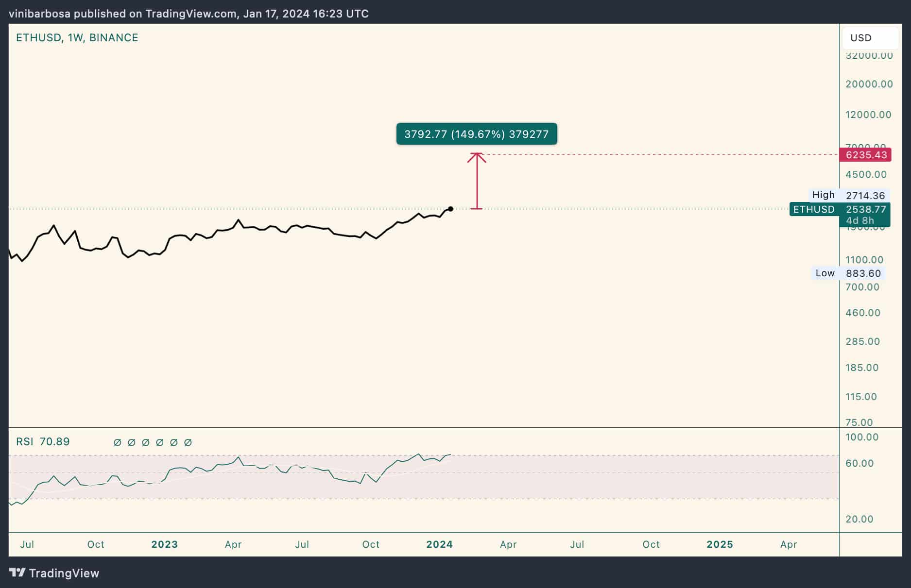Click the 2023 mark on the time axis

point(164,544)
